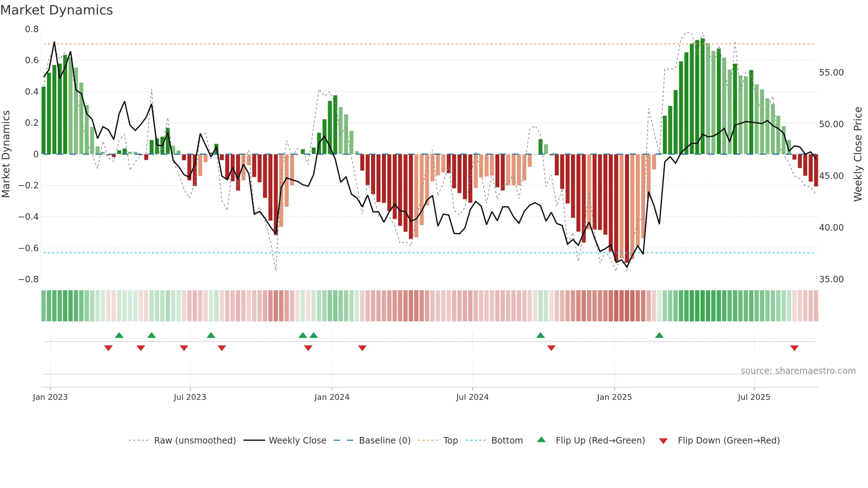Image resolution: width=868 pixels, height=488 pixels.
Task: Click the Jan 2023 x-axis label
Action: click(50, 397)
